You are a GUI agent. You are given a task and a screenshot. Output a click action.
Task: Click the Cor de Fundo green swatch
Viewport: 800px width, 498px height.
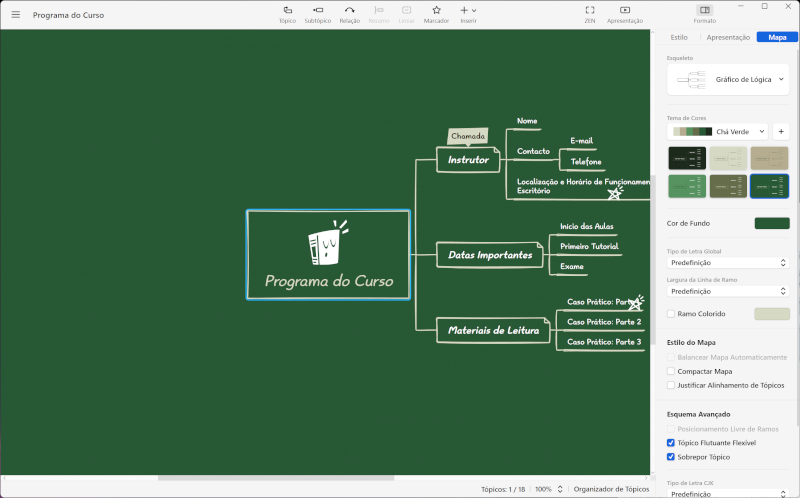771,223
